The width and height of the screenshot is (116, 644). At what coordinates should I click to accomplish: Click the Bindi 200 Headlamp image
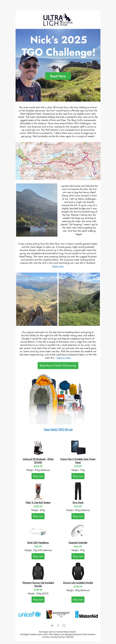38,532
